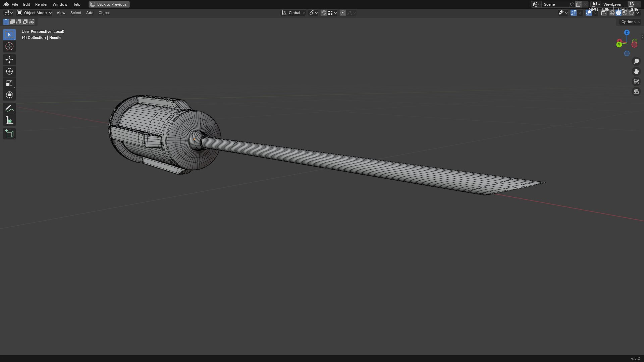The height and width of the screenshot is (362, 644).
Task: Open the scene browse selector
Action: pos(536,4)
